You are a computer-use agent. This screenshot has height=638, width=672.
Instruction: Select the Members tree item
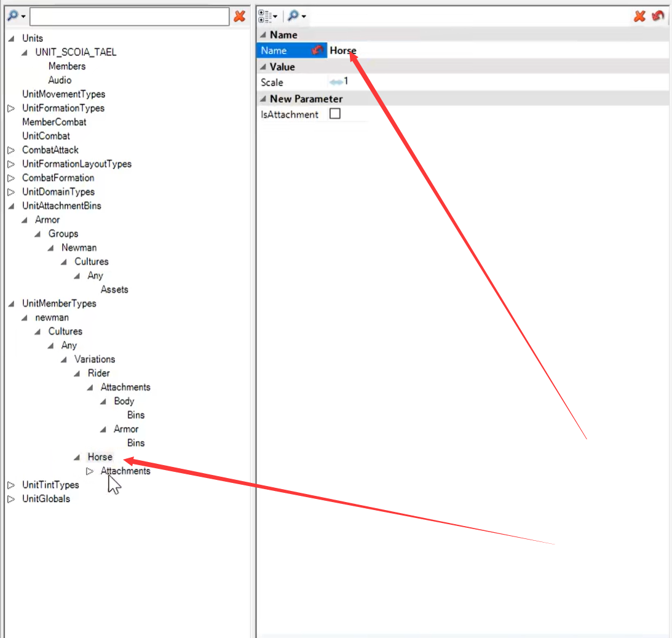pyautogui.click(x=67, y=66)
